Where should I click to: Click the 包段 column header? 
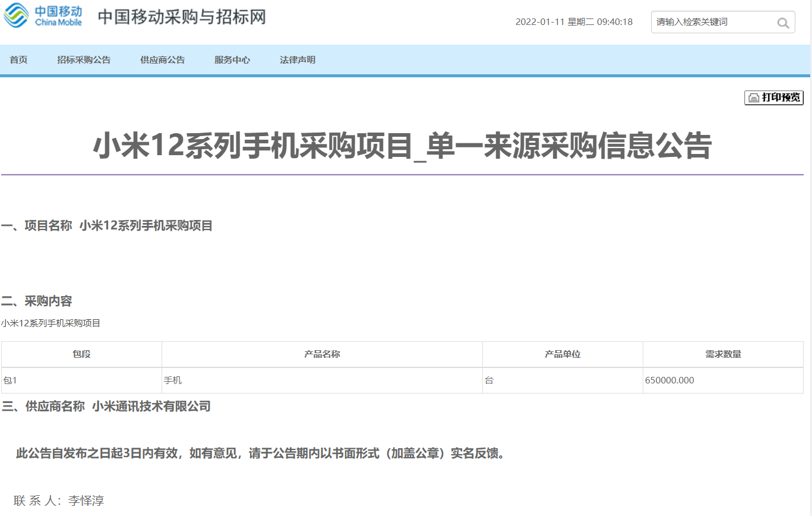tap(81, 354)
